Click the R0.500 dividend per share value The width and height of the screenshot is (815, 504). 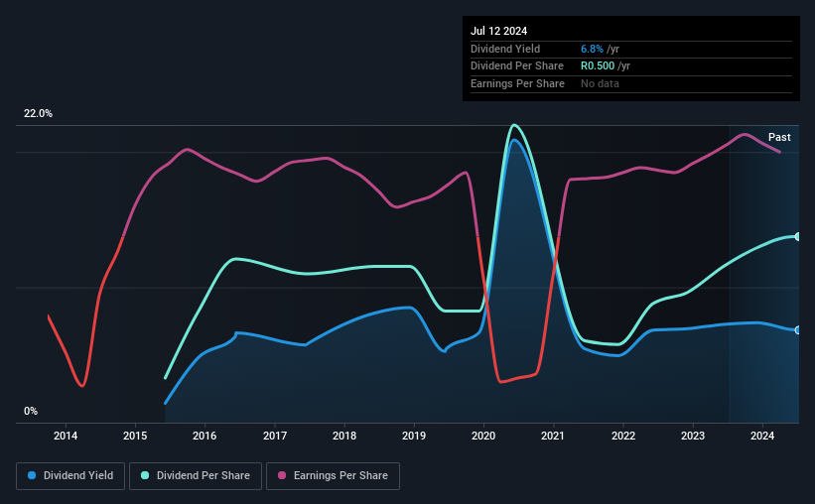[x=598, y=66]
